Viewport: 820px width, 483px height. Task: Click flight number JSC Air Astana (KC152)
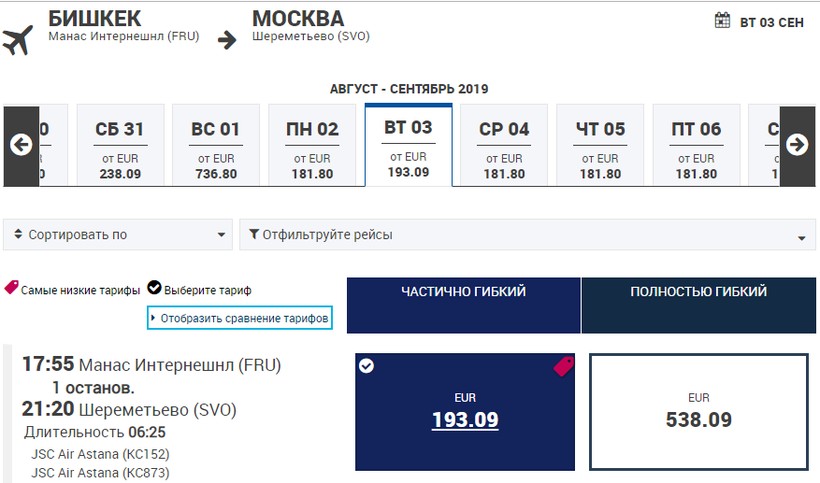(x=100, y=454)
